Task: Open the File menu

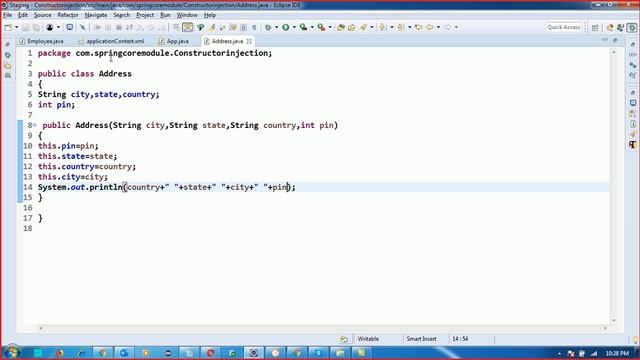Action: point(7,15)
